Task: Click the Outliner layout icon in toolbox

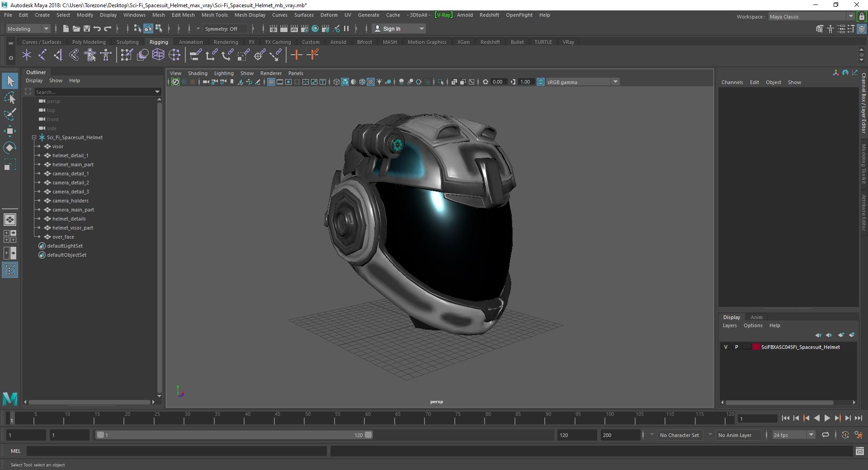Action: (10, 270)
